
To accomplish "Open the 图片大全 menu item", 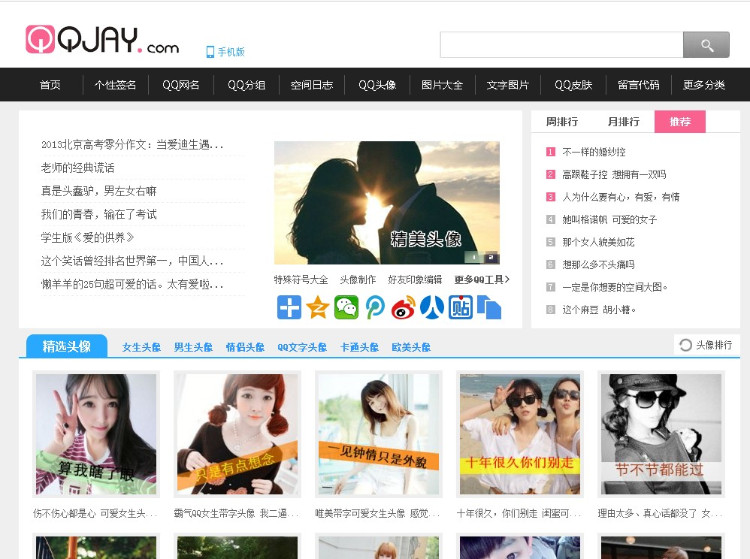I will pos(442,85).
